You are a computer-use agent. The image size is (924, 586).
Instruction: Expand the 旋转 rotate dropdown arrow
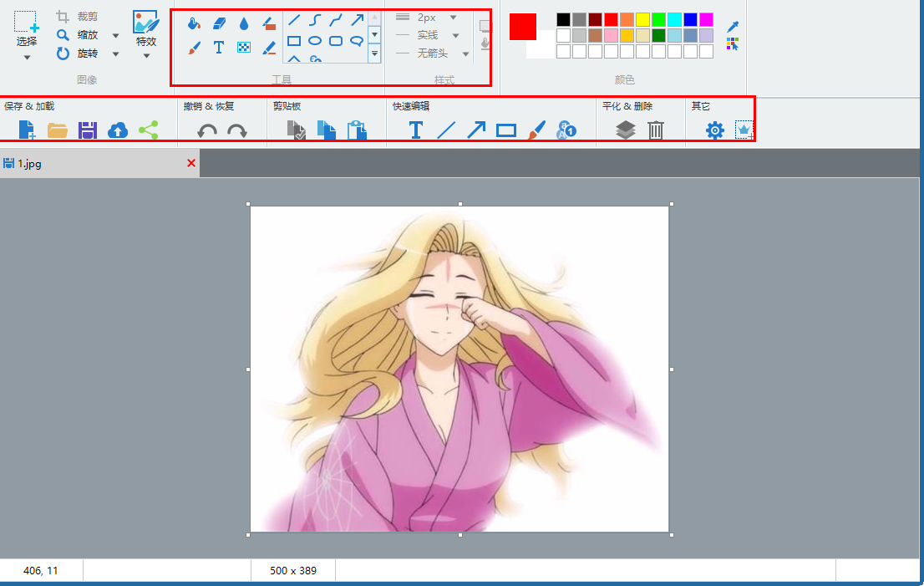[x=116, y=54]
